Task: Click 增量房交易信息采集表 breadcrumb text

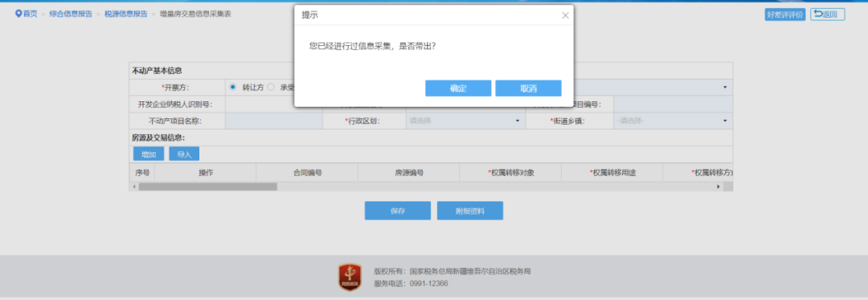Action: pos(195,14)
